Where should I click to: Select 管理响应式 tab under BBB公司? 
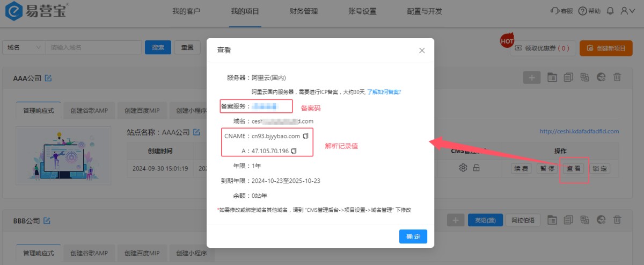(39, 253)
